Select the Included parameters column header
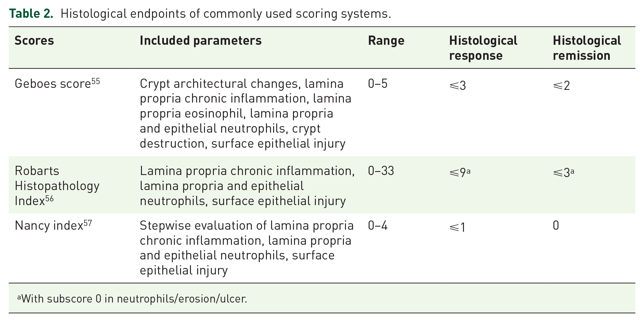 pos(201,41)
